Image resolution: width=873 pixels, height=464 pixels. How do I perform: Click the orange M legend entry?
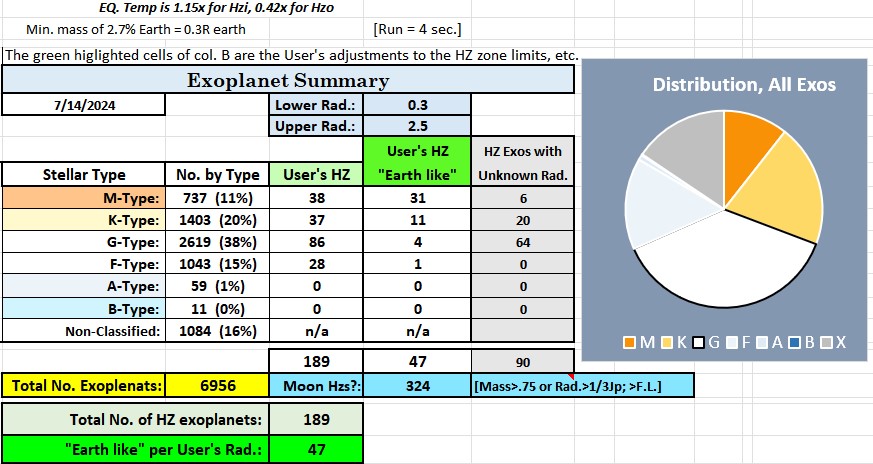click(639, 343)
